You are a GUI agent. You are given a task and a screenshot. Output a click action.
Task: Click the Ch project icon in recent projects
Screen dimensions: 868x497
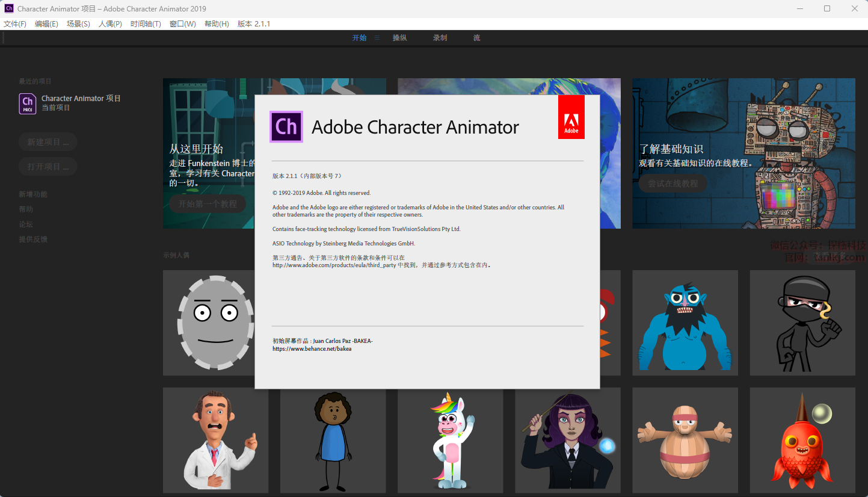point(28,103)
